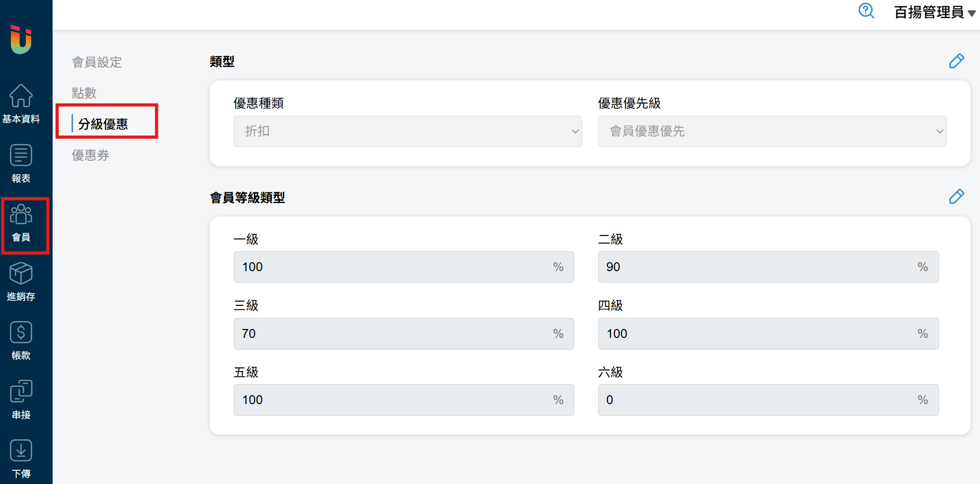The image size is (980, 484).
Task: Select the 會員設定 menu item
Action: (97, 63)
